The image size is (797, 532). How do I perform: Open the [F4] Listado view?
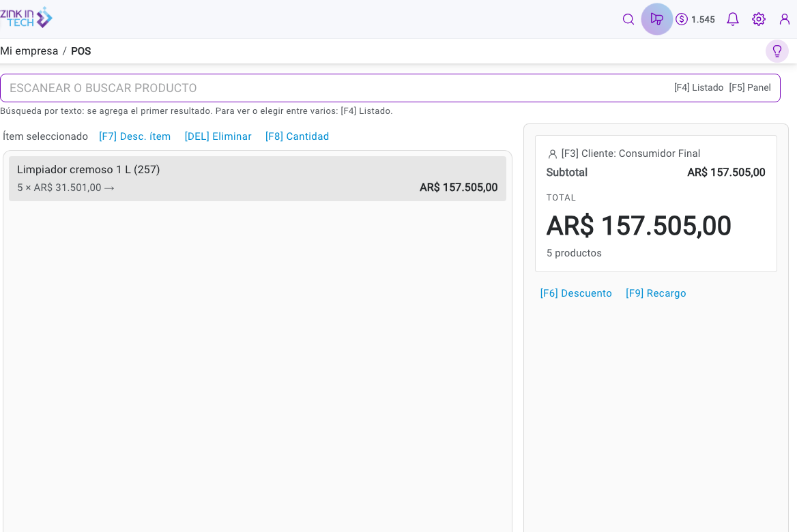[x=698, y=87]
